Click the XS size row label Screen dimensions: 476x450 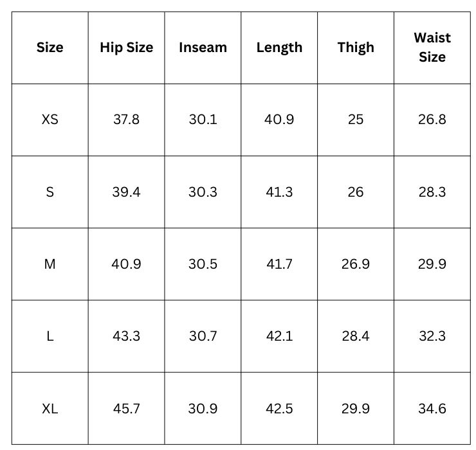[x=50, y=120]
